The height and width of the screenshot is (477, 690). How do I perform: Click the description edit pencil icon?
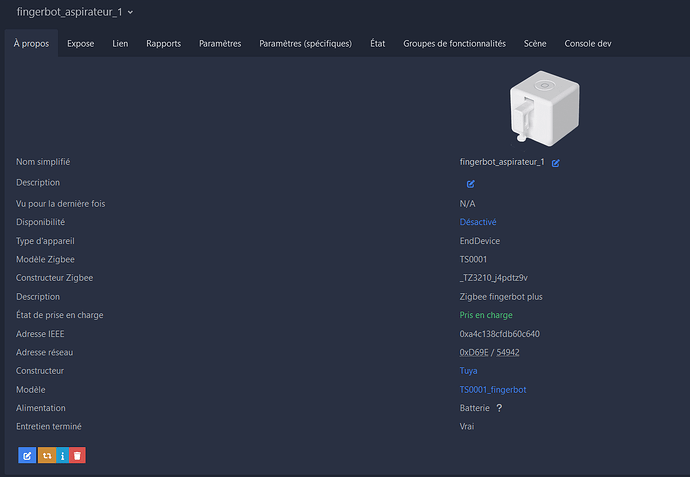point(470,183)
